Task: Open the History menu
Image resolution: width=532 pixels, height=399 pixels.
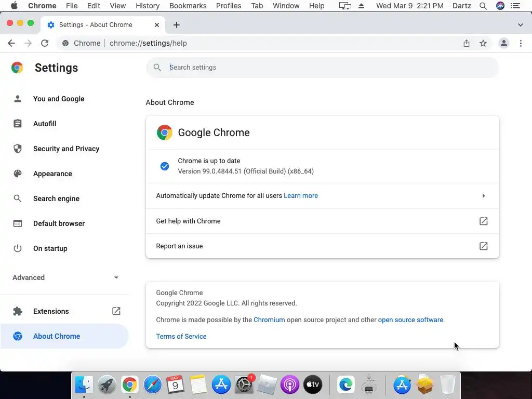Action: pyautogui.click(x=147, y=6)
